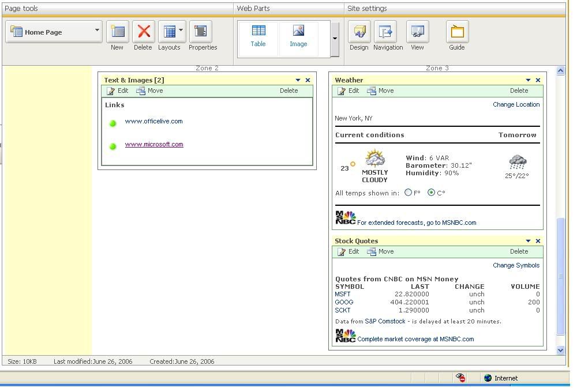The image size is (577, 392).
Task: Click Delete in the Stock Quotes web part
Action: pyautogui.click(x=519, y=251)
